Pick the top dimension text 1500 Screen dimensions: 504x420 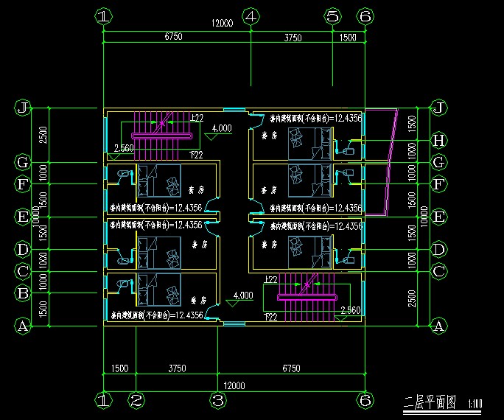pyautogui.click(x=348, y=38)
